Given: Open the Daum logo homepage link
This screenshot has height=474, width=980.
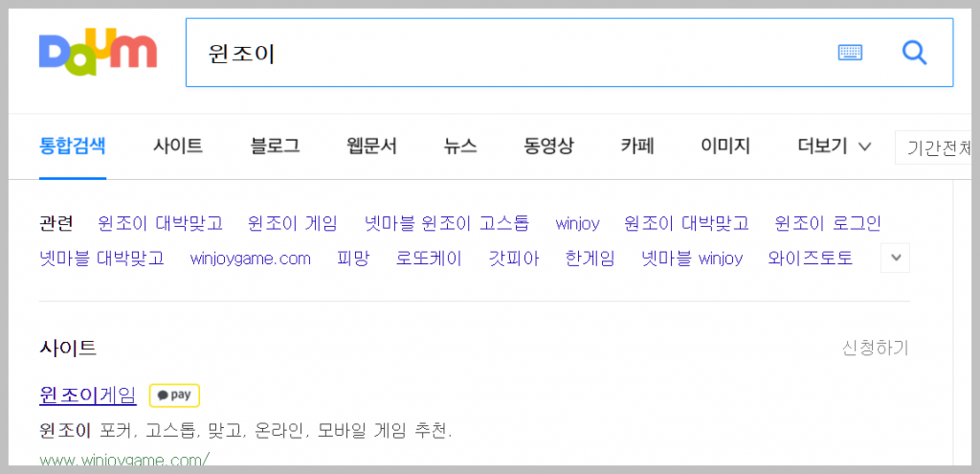Looking at the screenshot, I should click(x=98, y=54).
